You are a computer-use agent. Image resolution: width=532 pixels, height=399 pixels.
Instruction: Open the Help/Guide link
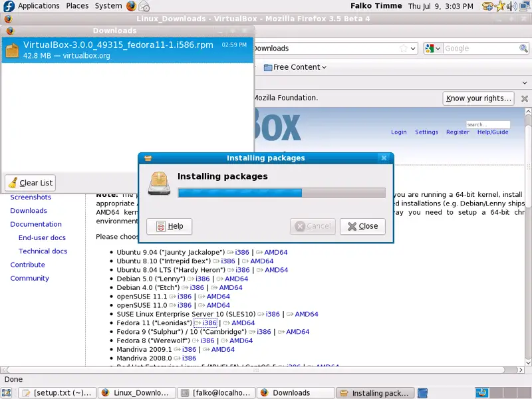pyautogui.click(x=493, y=132)
